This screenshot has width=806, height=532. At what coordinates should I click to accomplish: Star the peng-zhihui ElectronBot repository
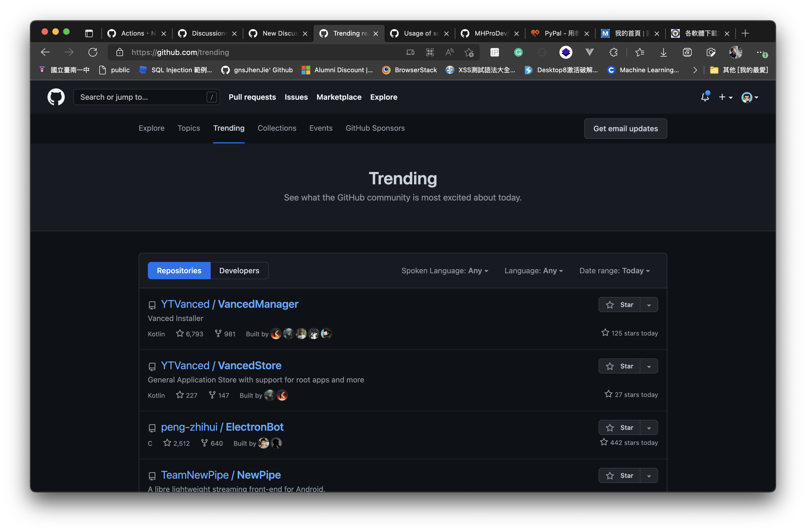click(620, 427)
